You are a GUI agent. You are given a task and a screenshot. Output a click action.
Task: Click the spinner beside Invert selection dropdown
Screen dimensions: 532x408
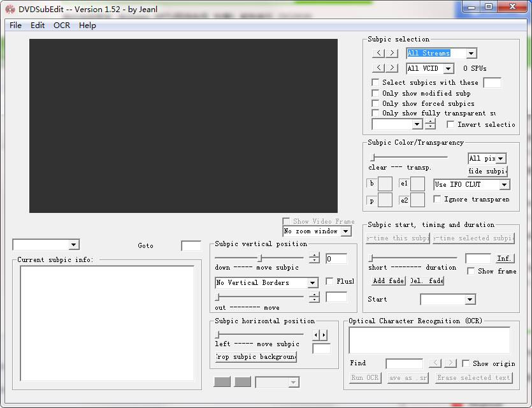point(430,124)
